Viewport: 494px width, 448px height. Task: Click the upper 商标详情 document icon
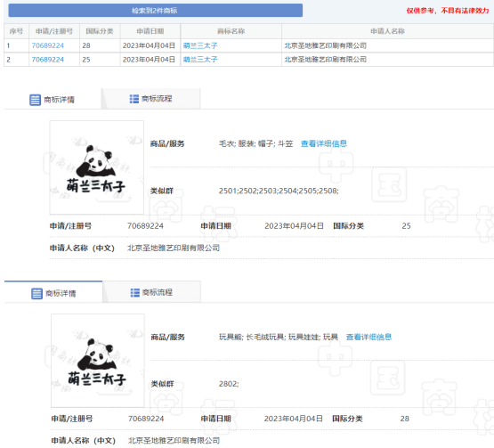click(35, 100)
